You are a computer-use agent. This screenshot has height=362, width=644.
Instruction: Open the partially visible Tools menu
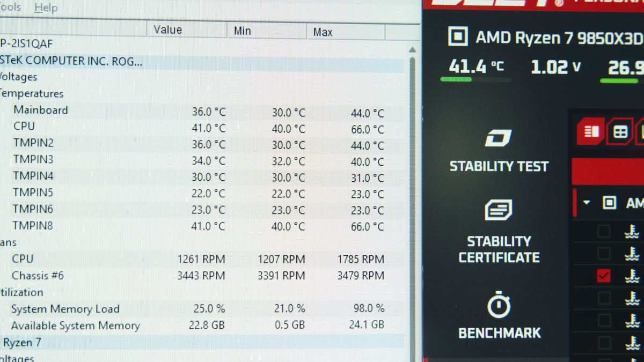10,7
